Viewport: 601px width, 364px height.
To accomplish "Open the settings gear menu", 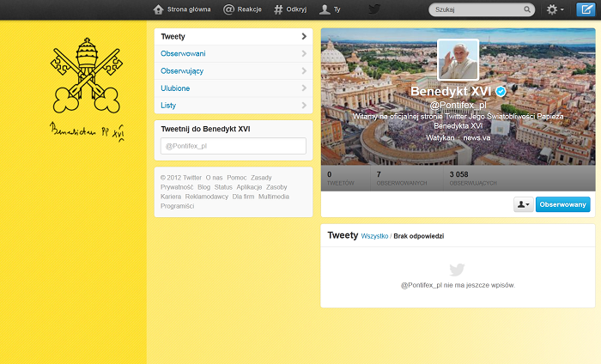I will click(555, 9).
